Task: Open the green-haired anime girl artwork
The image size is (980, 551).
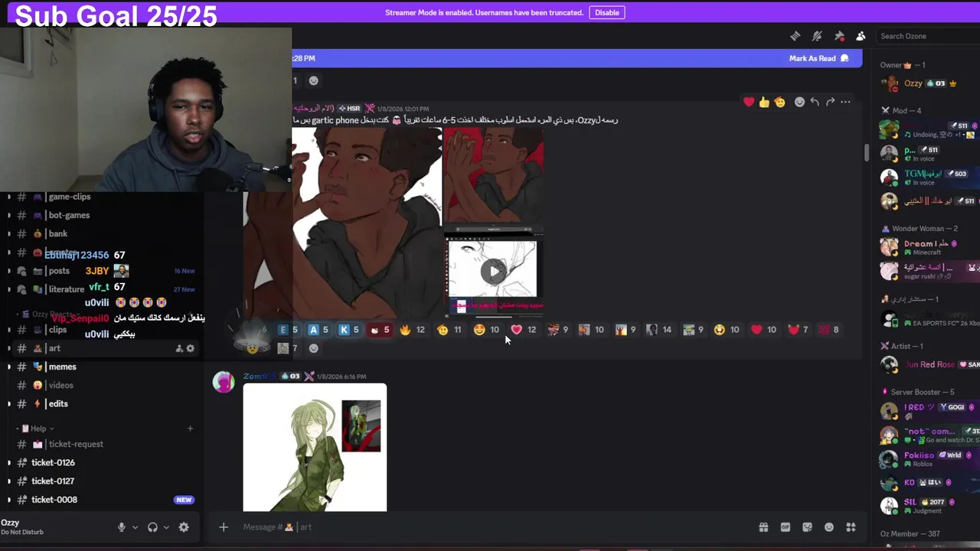Action: click(x=315, y=448)
